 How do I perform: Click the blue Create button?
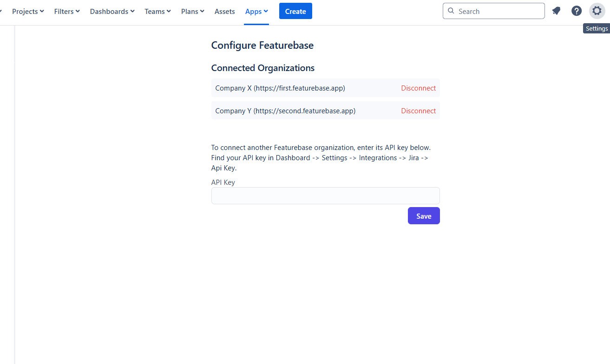(x=295, y=11)
